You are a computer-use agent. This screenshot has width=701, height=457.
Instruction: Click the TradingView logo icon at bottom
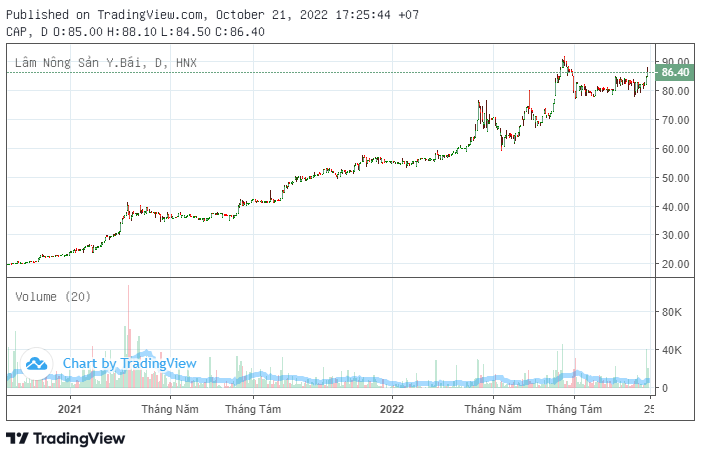pos(17,438)
